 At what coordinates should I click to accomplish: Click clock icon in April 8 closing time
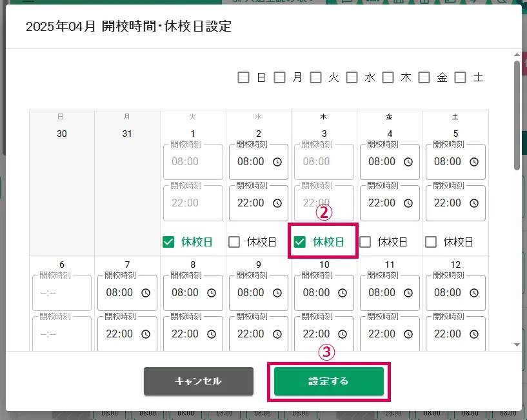212,334
